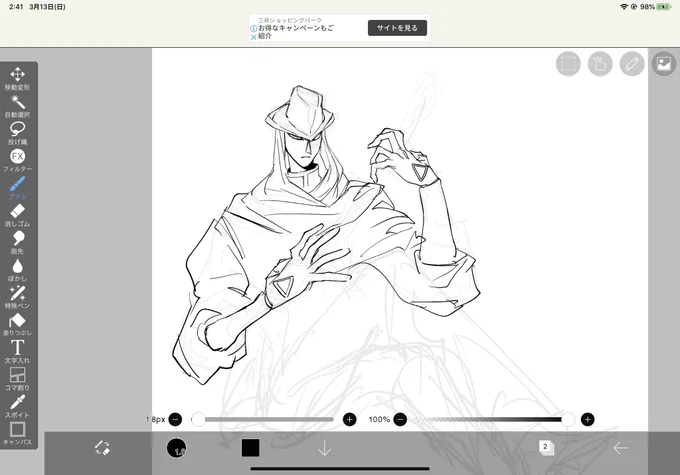Select the Bucket Fill (塗りつぶし) tool
Image resolution: width=680 pixels, height=475 pixels.
click(x=17, y=324)
